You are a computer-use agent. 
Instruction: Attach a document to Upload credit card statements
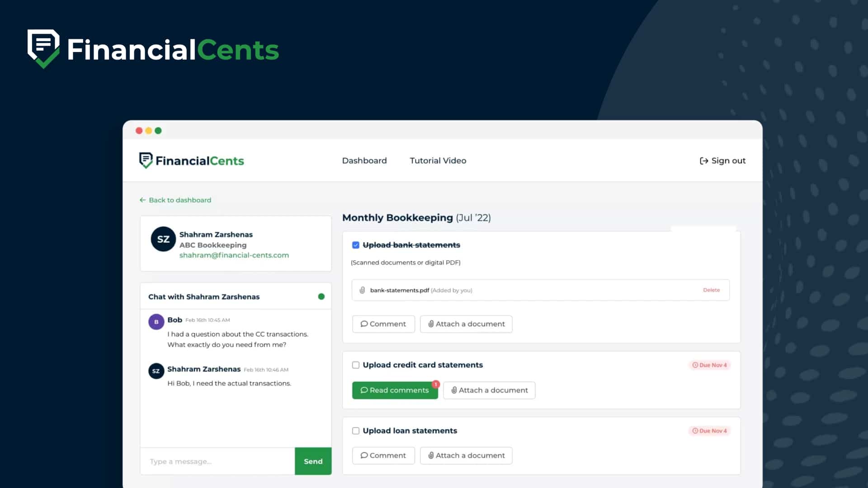tap(489, 390)
